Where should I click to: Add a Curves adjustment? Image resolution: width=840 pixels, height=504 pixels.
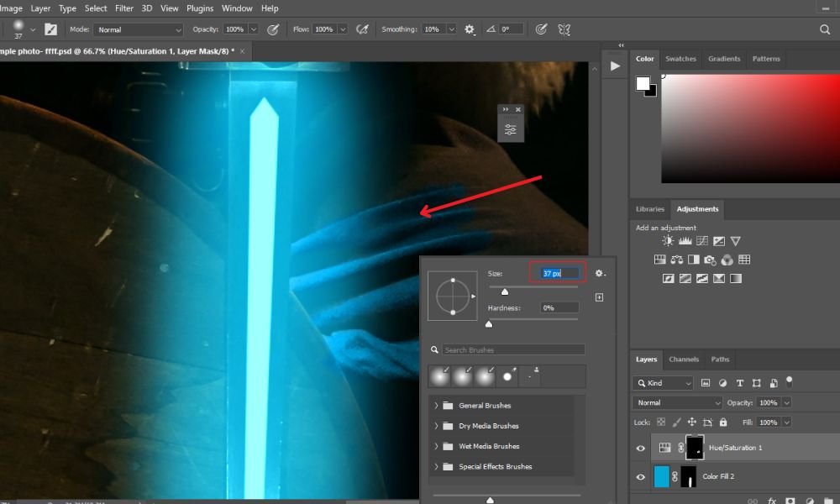tap(702, 241)
